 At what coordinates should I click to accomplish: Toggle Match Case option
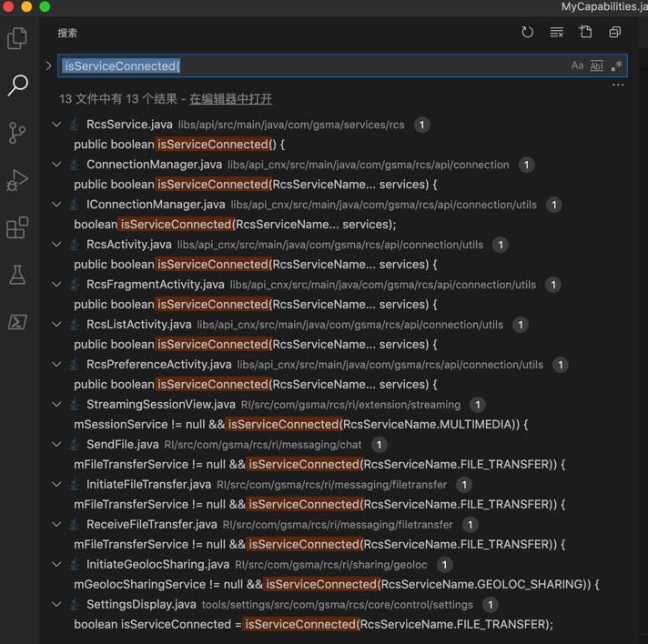[x=577, y=65]
